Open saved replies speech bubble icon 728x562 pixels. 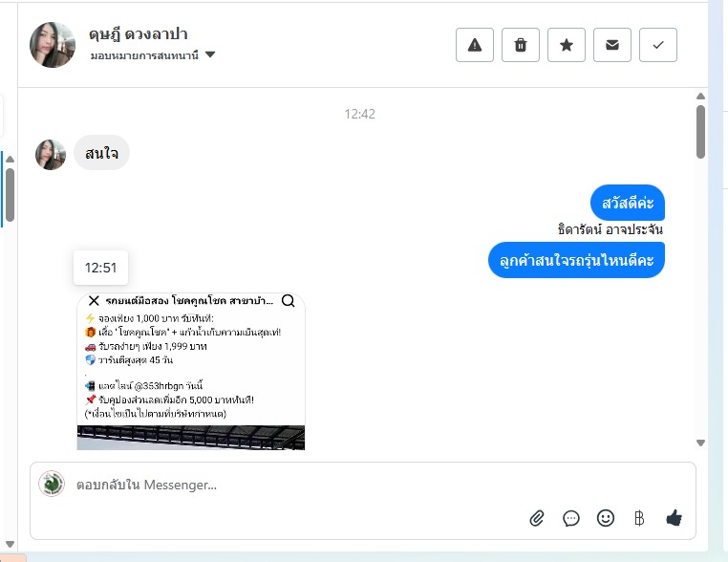pos(571,518)
